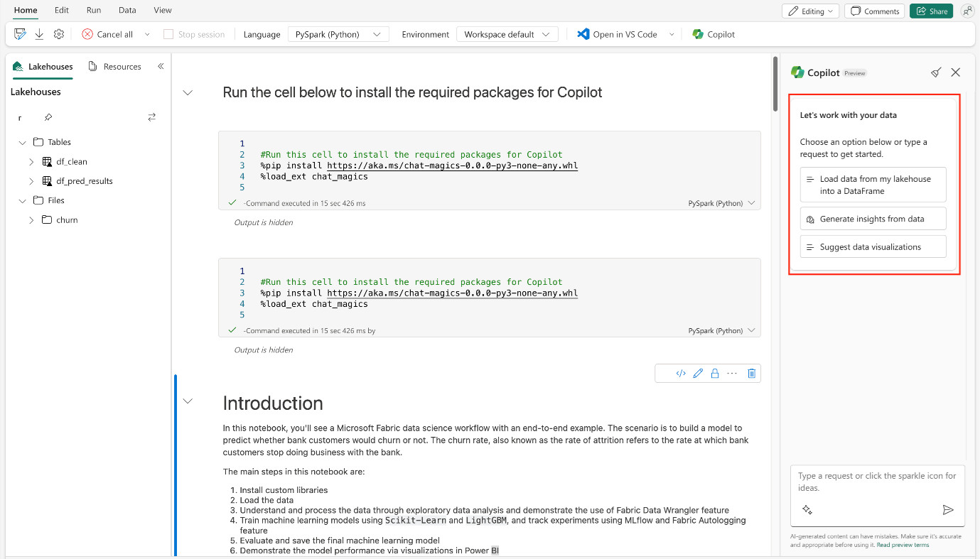Expand the churn folder node
This screenshot has width=980, height=559.
pos(31,220)
